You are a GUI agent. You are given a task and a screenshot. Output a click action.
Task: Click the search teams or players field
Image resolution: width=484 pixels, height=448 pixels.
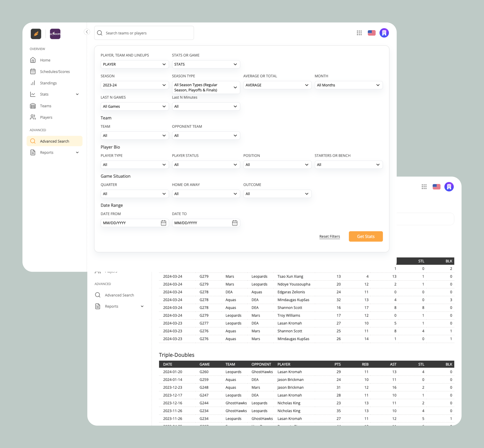pyautogui.click(x=144, y=33)
